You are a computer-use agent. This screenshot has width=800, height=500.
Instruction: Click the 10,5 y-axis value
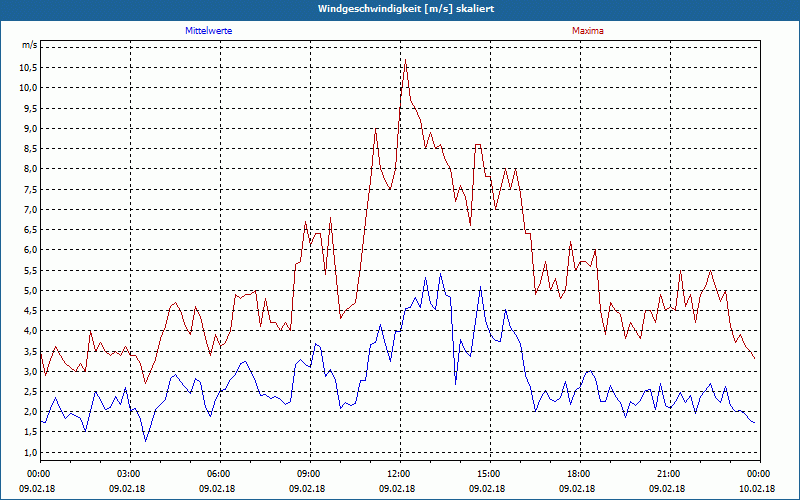pos(28,68)
